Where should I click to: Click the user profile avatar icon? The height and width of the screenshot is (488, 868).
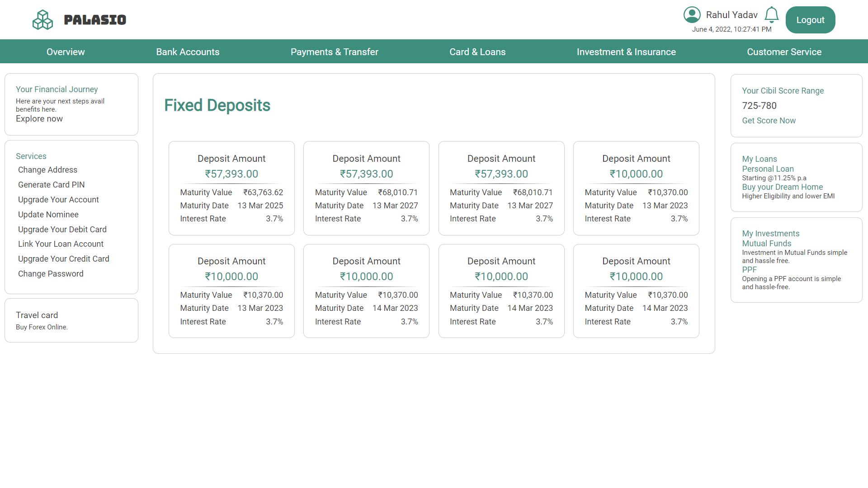(x=692, y=15)
